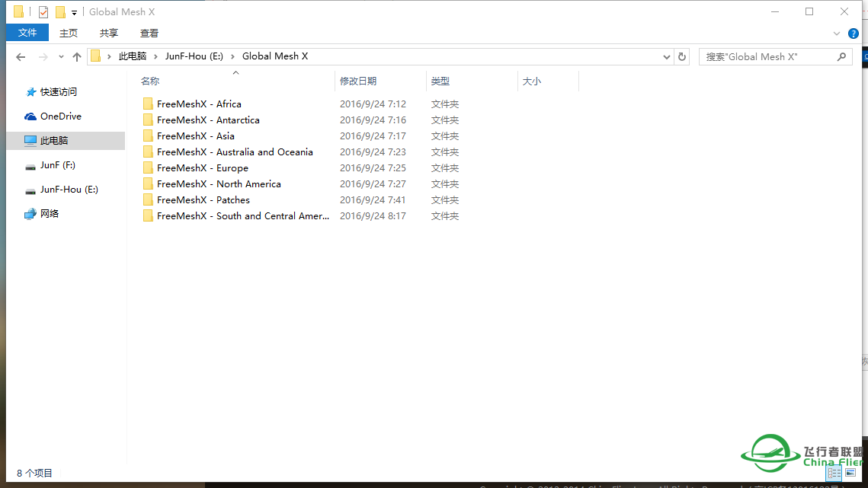Go up one folder level
868x488 pixels.
coord(77,56)
